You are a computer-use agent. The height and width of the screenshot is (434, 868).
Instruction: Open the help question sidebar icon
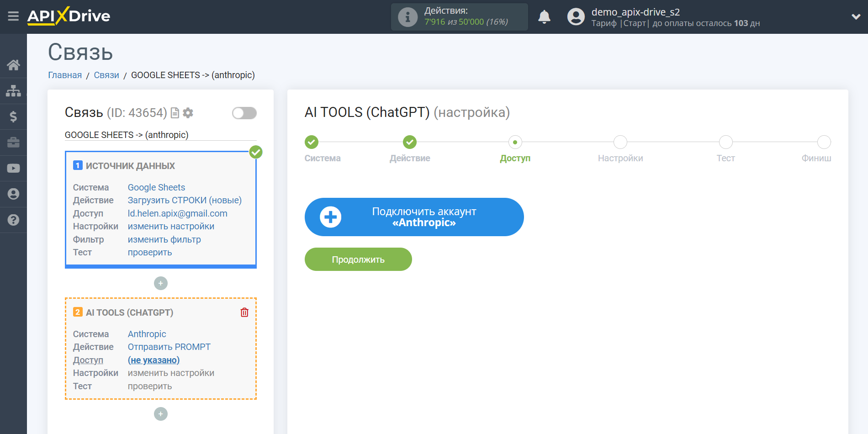coord(13,220)
